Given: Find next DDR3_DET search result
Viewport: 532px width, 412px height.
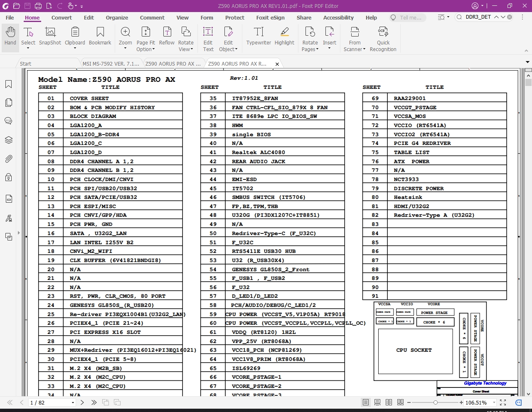Looking at the screenshot, I should [503, 17].
